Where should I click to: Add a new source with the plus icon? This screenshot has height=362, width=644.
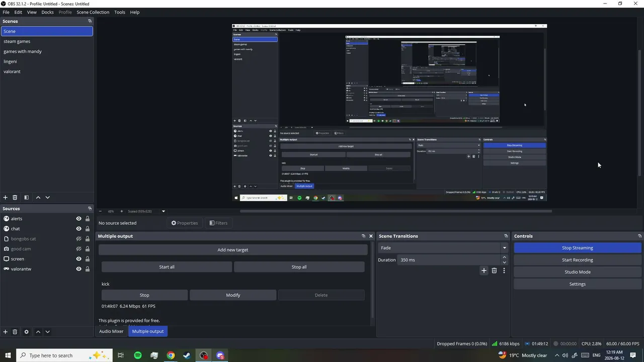[x=6, y=332]
